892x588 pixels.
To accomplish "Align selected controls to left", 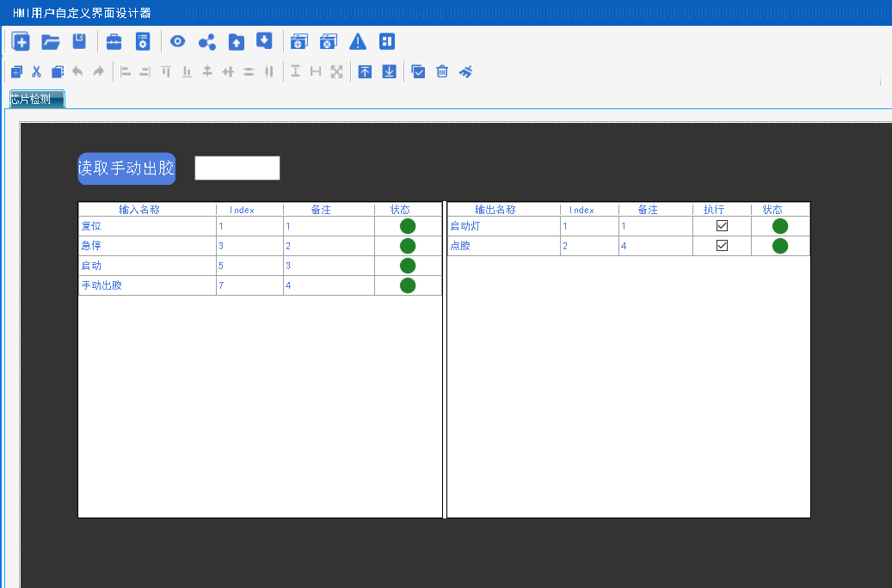I will tap(126, 71).
